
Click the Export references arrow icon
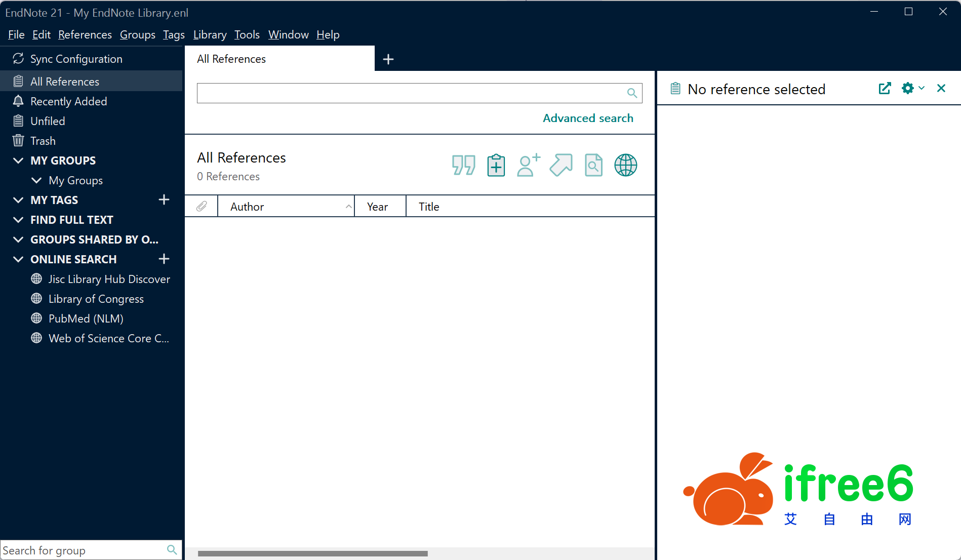(561, 165)
